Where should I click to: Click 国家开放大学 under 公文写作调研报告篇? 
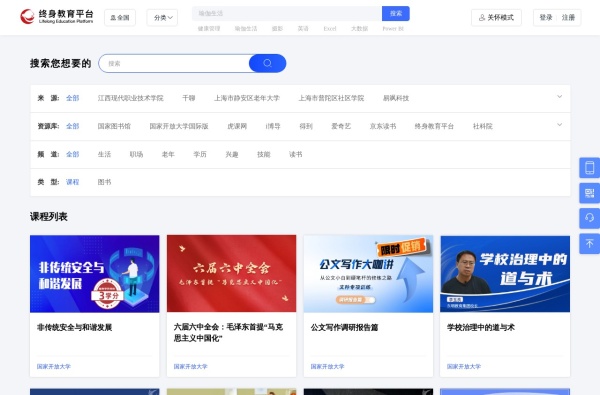(328, 367)
